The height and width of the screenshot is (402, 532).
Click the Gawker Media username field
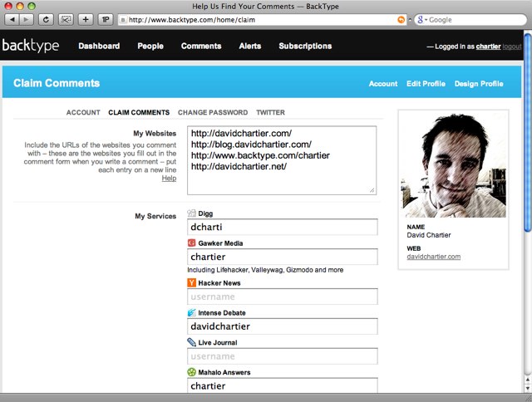[283, 257]
